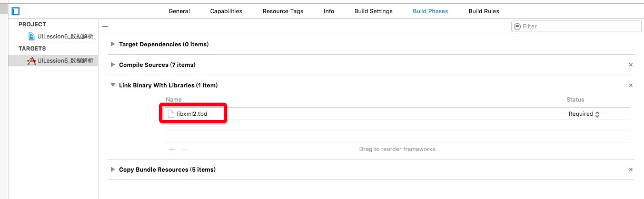Open the Required status dropdown
644x199 pixels.
(584, 114)
